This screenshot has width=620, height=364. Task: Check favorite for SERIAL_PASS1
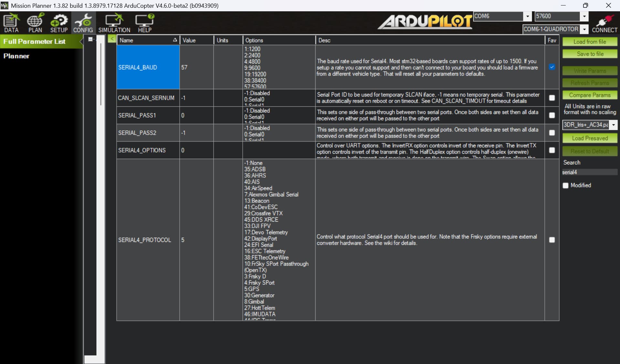point(552,115)
